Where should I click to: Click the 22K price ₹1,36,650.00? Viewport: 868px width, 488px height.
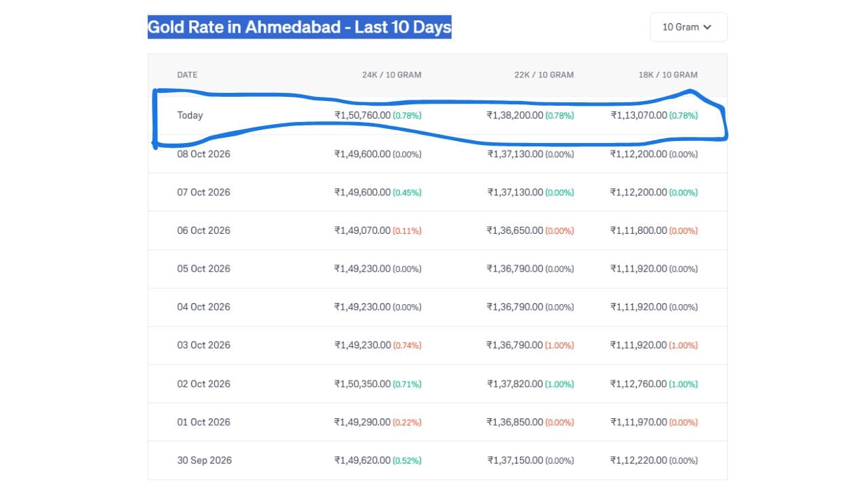[515, 230]
